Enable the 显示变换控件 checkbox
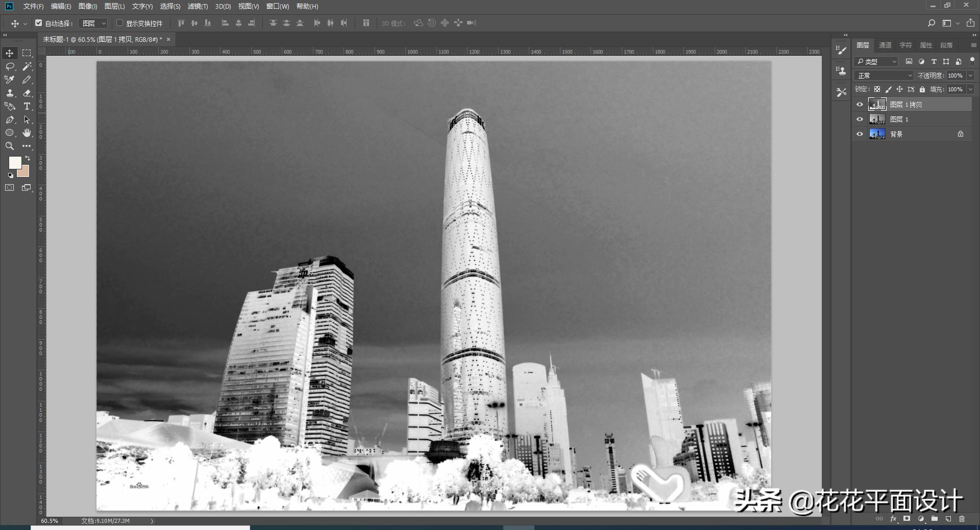Image resolution: width=980 pixels, height=530 pixels. (119, 23)
